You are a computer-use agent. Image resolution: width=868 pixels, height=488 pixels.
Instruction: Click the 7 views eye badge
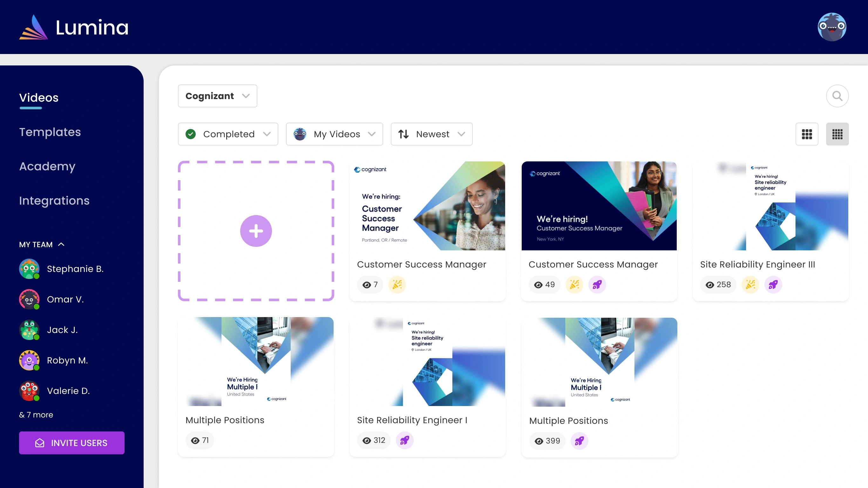point(370,285)
